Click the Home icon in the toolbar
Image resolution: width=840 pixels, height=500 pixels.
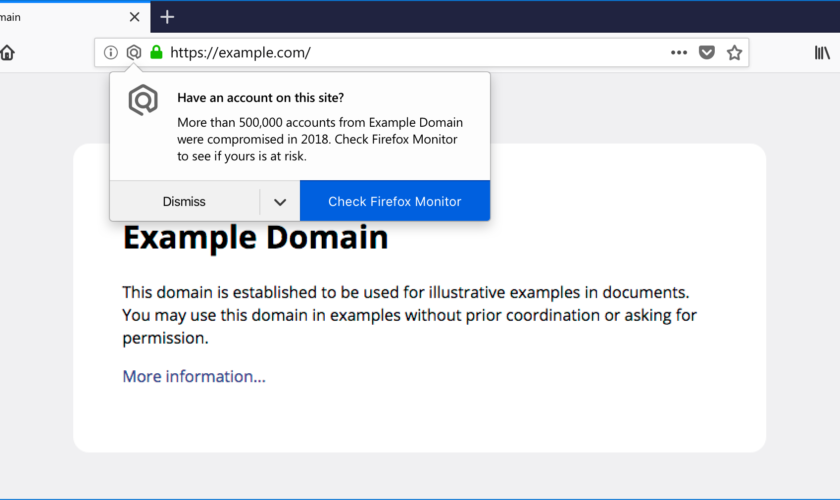point(7,53)
